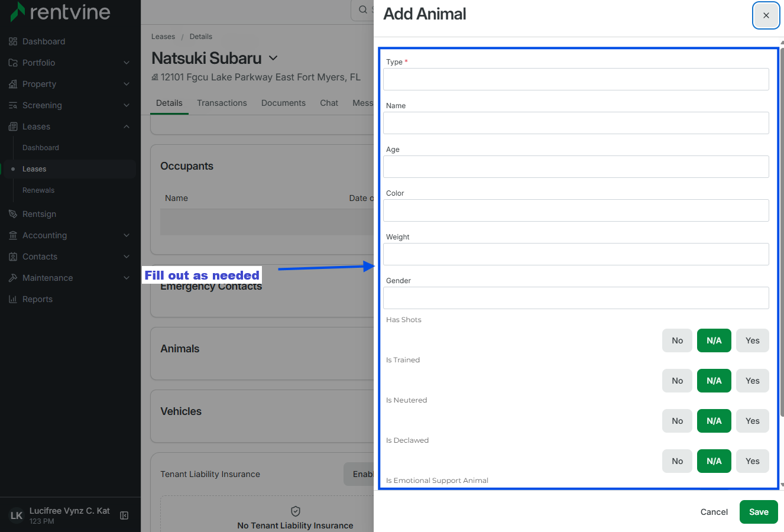Expand the Accounting menu chevron
Screen dimensions: 784x532
click(x=127, y=235)
